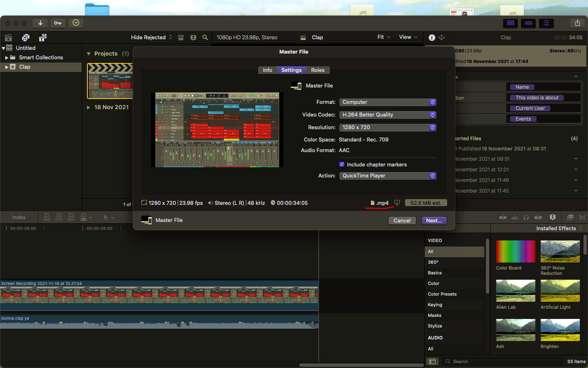Select the Color Board effect thumbnail
Viewport: 588px width, 368px height.
(515, 251)
